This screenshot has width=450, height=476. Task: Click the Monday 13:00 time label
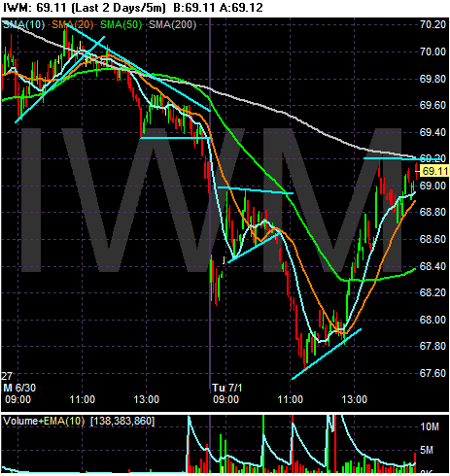click(x=147, y=399)
